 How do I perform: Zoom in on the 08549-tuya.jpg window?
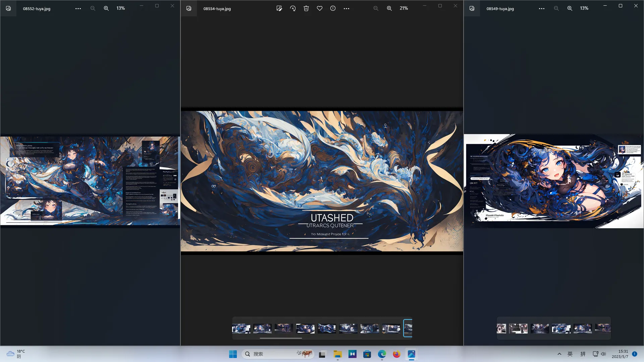pyautogui.click(x=570, y=8)
